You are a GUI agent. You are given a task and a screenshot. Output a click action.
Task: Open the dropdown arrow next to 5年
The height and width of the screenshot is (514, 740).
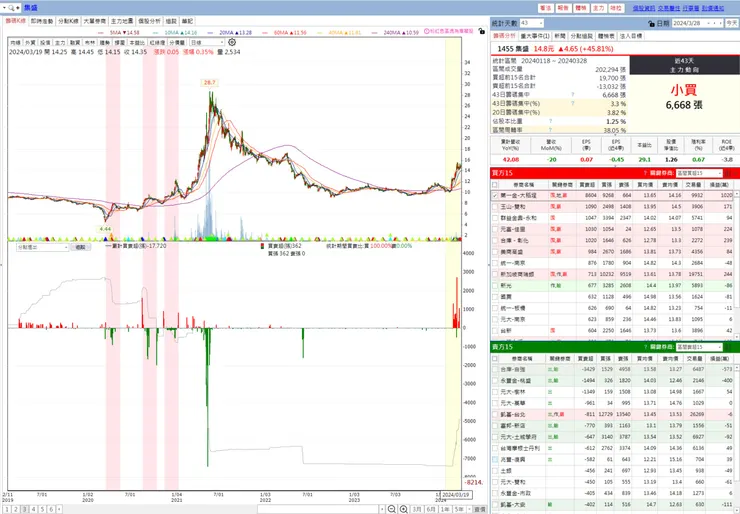469,509
